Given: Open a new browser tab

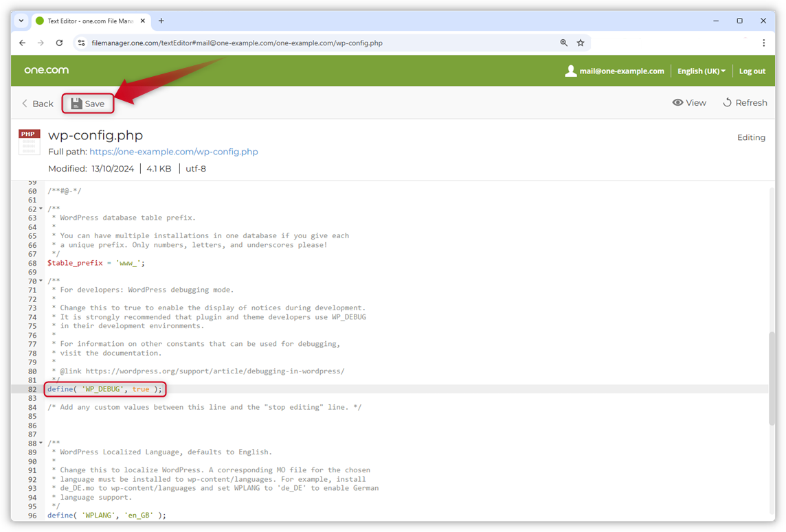Looking at the screenshot, I should point(161,21).
